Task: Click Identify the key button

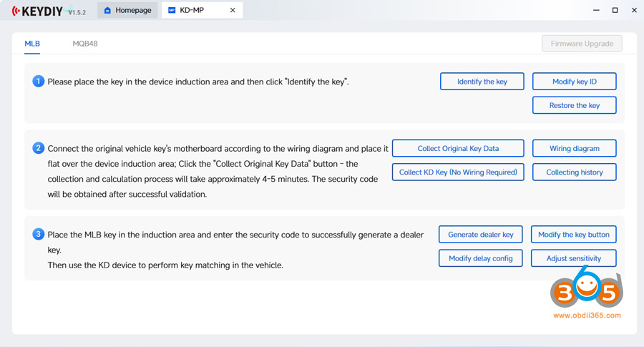Action: click(x=482, y=82)
